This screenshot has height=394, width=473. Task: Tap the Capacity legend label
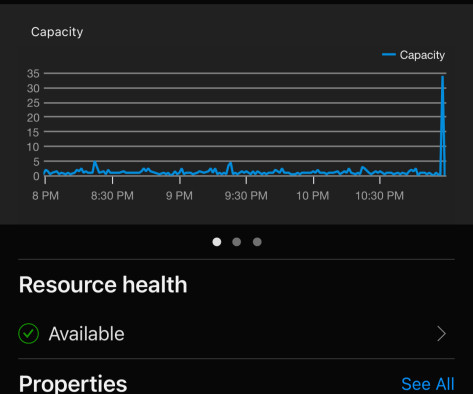(x=422, y=55)
